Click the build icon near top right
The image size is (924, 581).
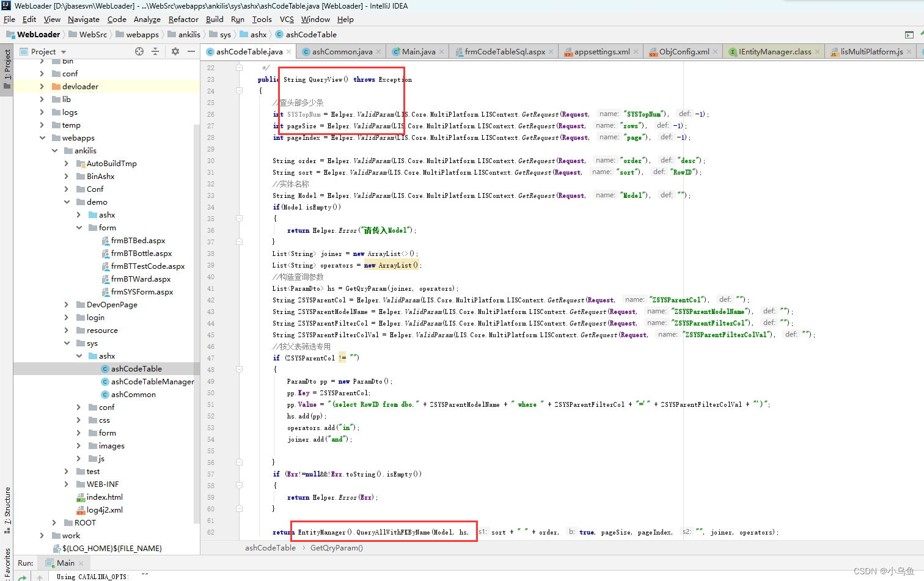point(909,35)
